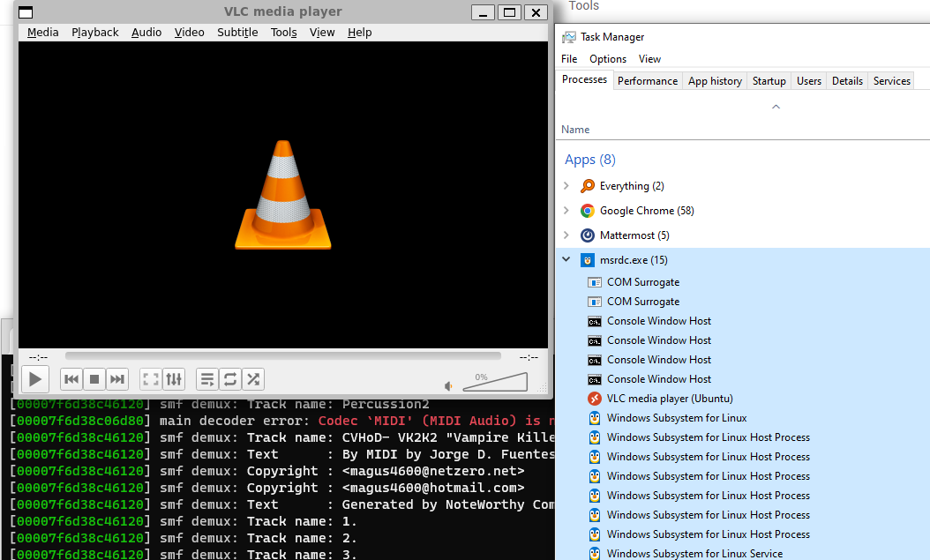Select the Everything app icon
This screenshot has width=930, height=560.
pos(587,186)
